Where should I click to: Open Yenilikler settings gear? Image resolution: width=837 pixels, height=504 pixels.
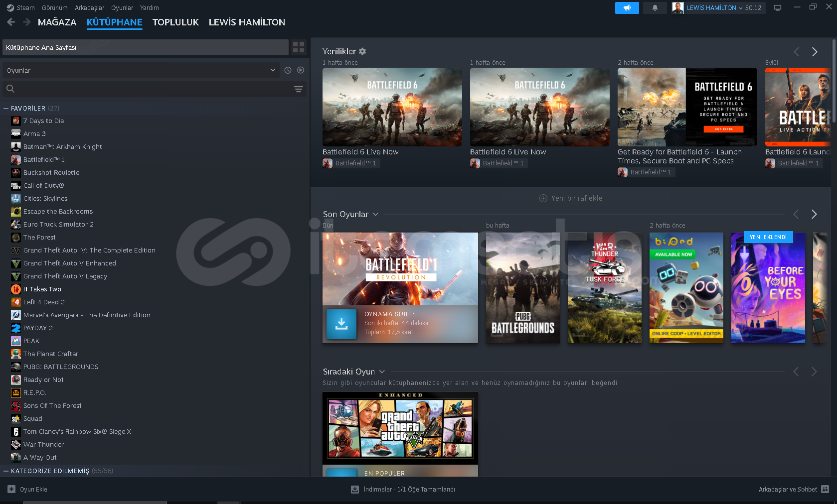(362, 51)
